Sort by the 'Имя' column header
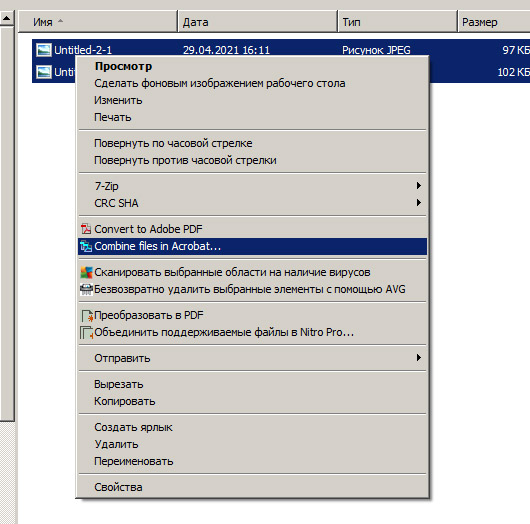Image resolution: width=530 pixels, height=524 pixels. 98,22
